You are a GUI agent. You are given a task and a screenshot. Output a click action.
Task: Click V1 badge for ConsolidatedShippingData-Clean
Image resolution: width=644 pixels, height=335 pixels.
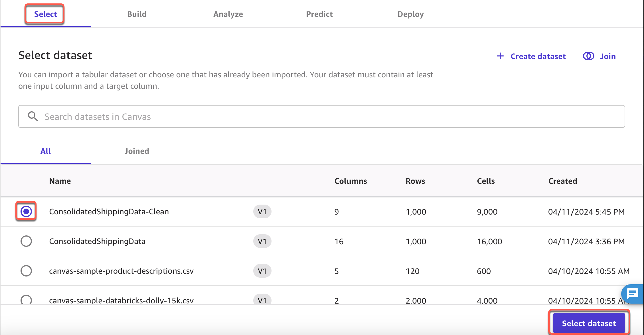(x=262, y=212)
